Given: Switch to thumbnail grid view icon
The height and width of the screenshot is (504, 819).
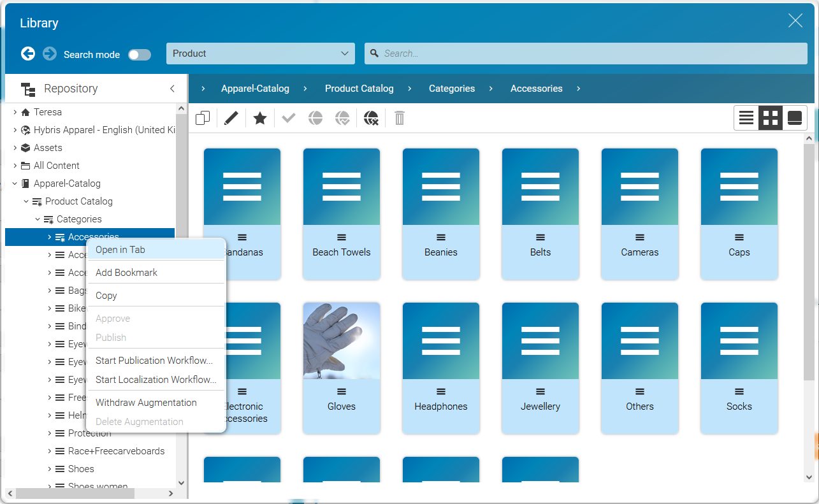Looking at the screenshot, I should click(771, 118).
